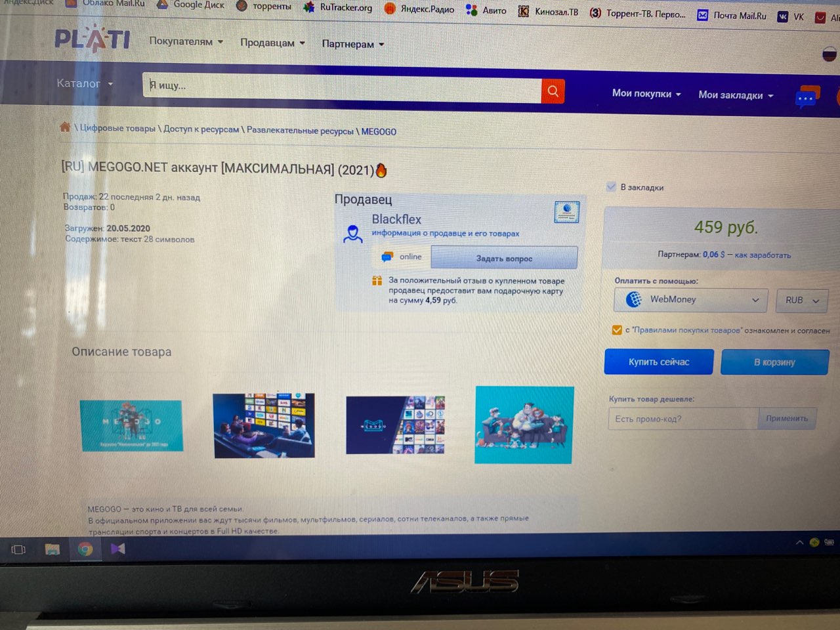
Task: Open торренты bookmark
Action: tap(264, 6)
